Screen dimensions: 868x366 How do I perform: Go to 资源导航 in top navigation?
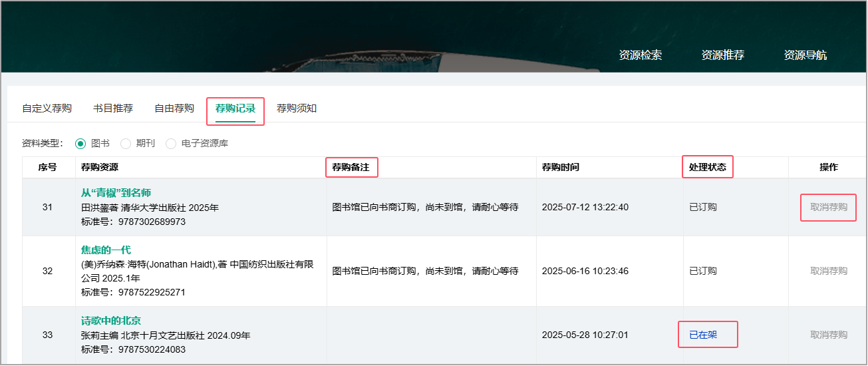tap(805, 55)
